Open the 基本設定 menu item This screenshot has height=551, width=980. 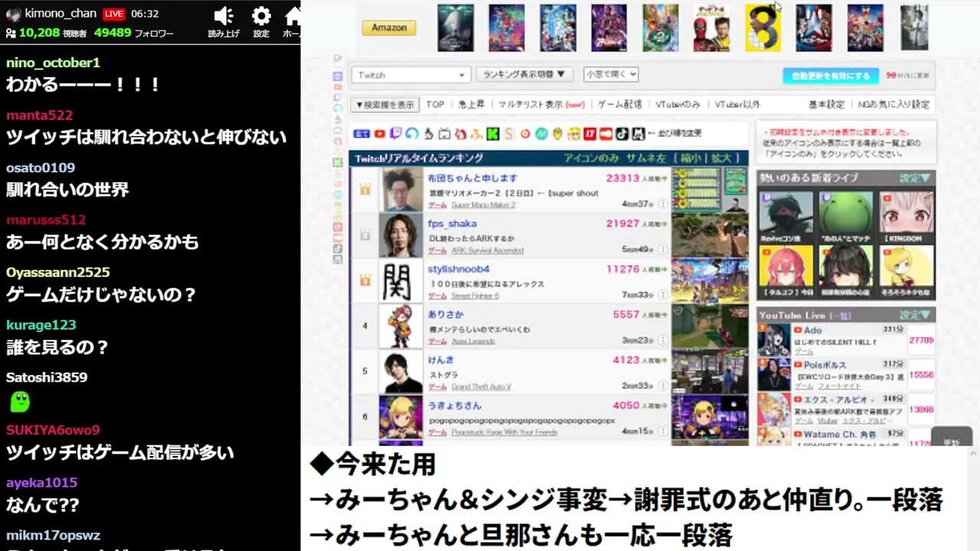tap(826, 104)
